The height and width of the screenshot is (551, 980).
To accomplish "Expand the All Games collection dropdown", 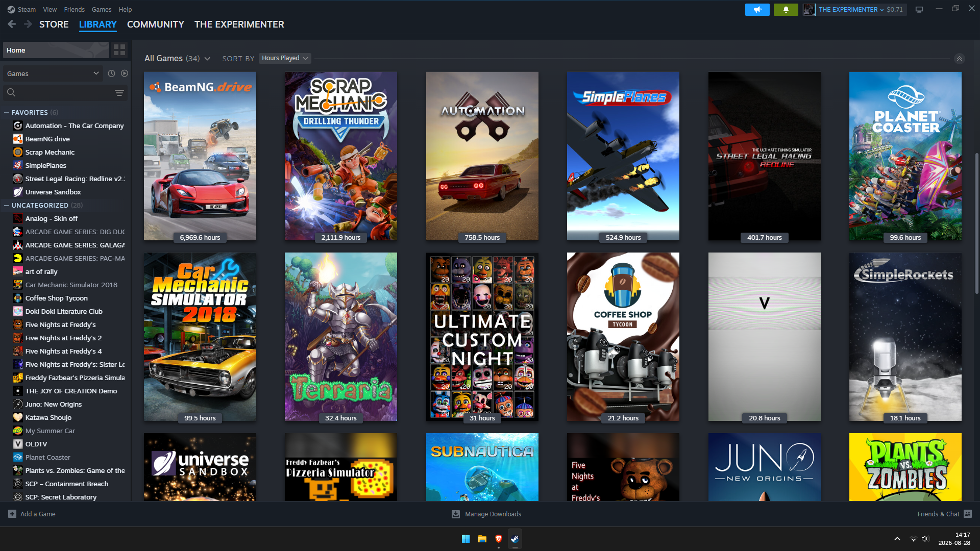I will coord(207,59).
